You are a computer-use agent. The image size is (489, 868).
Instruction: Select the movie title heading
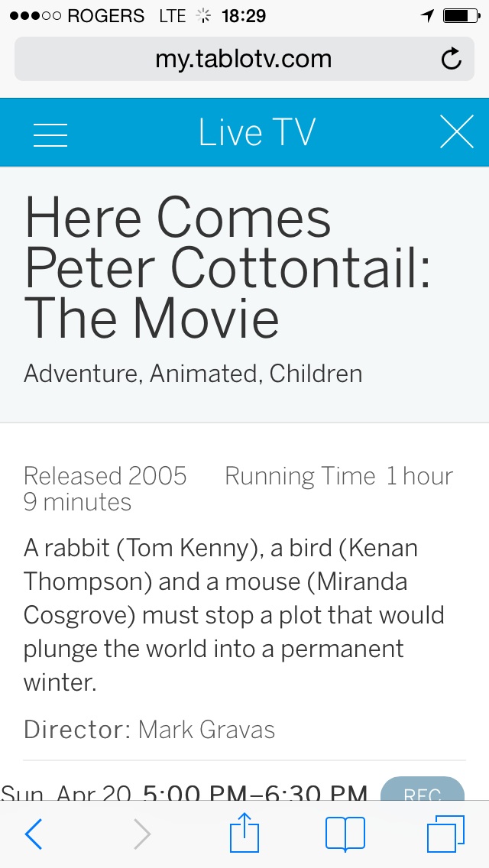pyautogui.click(x=228, y=267)
